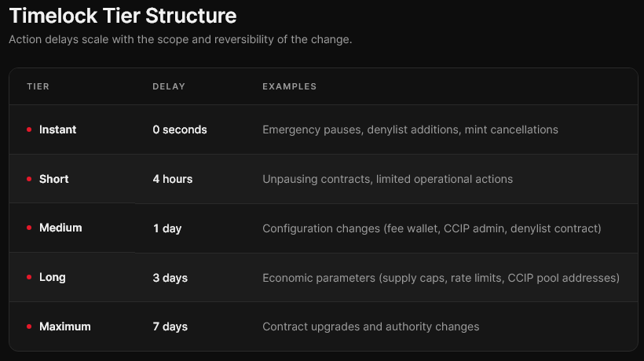Click the 0 seconds delay cell
This screenshot has height=361, width=644.
pyautogui.click(x=180, y=129)
